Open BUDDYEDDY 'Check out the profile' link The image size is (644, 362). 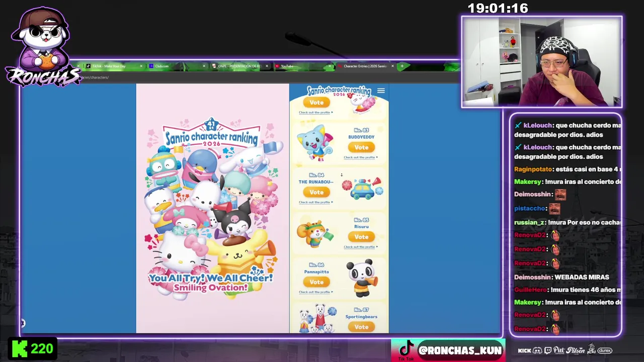point(361,157)
